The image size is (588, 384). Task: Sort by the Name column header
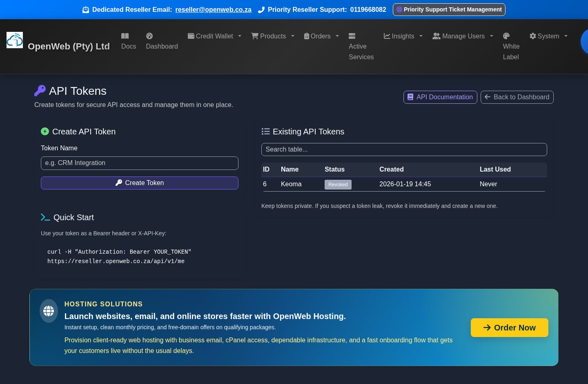tap(290, 170)
